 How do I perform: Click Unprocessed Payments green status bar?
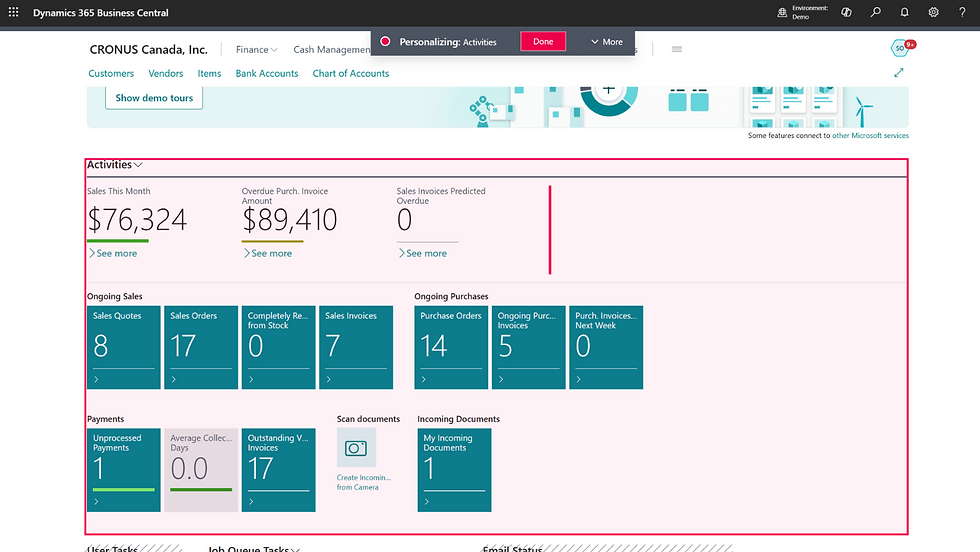point(124,489)
